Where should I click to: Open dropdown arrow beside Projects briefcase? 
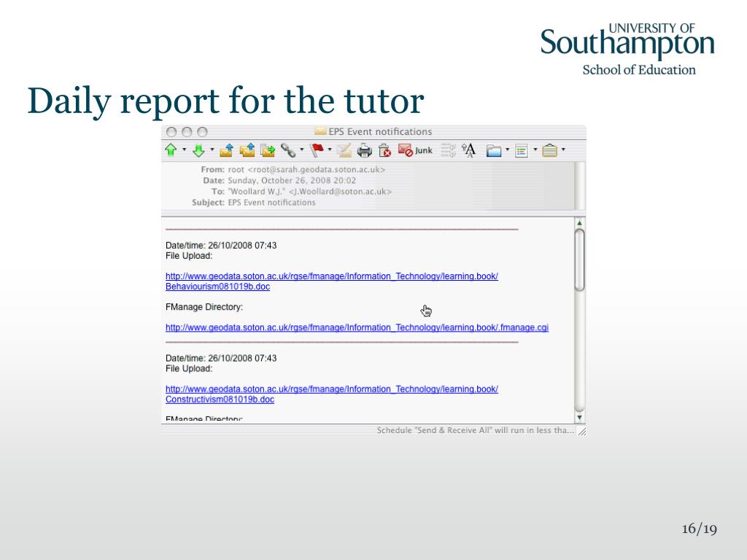[563, 149]
